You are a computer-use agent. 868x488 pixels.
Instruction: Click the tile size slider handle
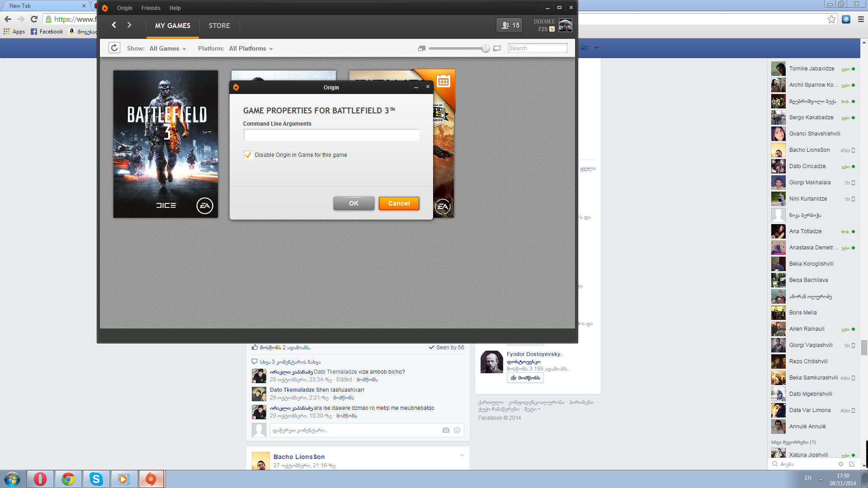pyautogui.click(x=486, y=48)
